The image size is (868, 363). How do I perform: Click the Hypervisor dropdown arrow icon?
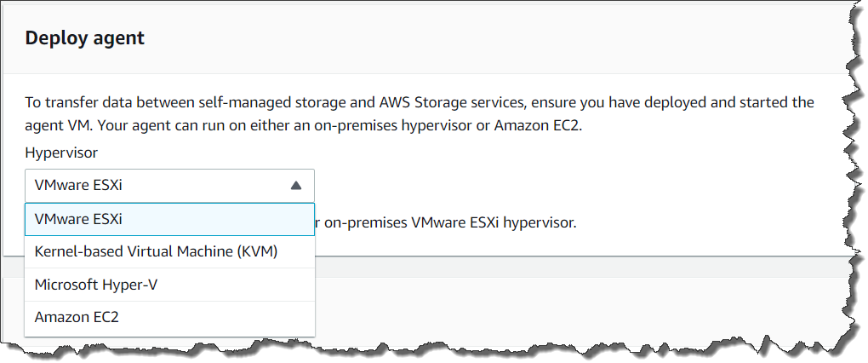coord(295,185)
